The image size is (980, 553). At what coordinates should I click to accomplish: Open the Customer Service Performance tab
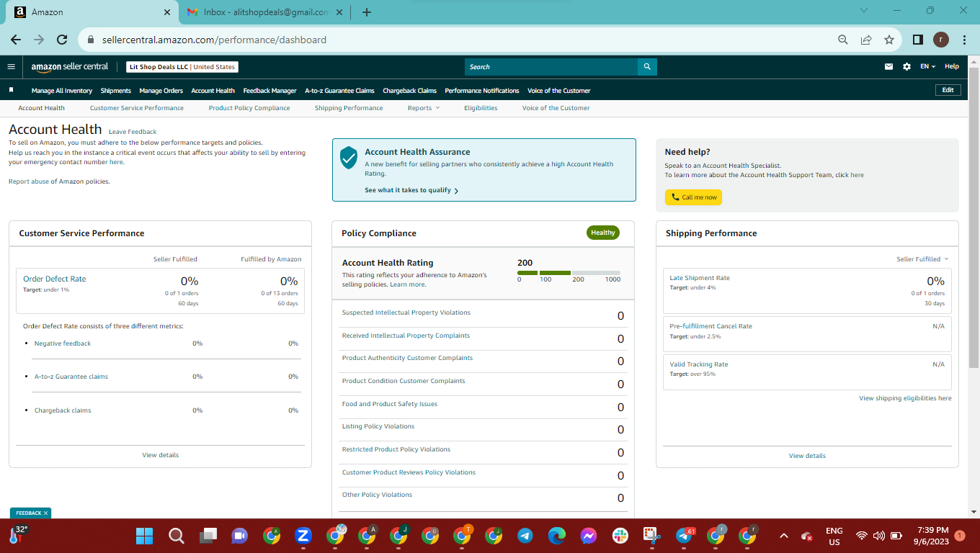(137, 108)
